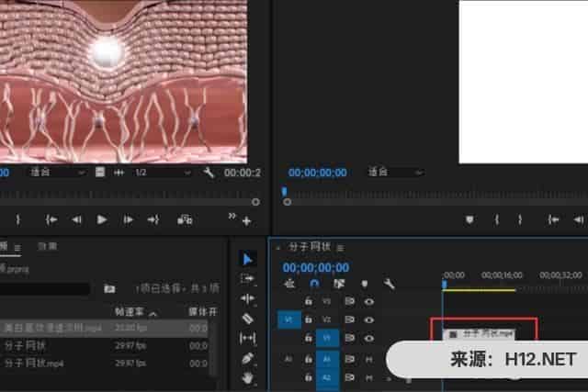
Task: Toggle track targeting for A1
Action: (x=327, y=359)
